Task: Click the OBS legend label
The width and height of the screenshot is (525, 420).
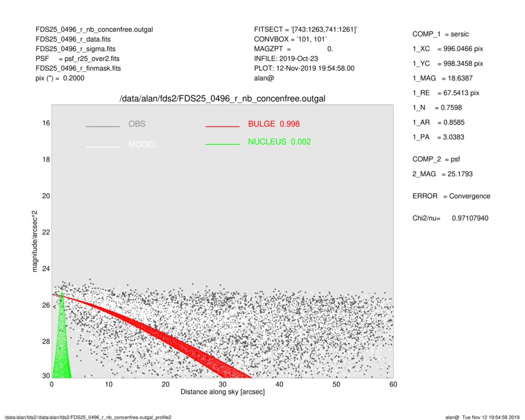Action: (x=136, y=124)
